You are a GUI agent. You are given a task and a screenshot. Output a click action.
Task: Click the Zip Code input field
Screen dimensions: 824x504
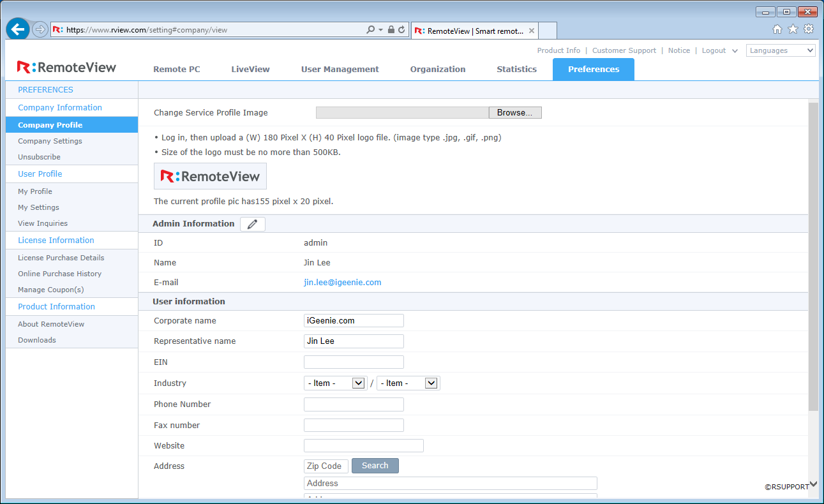326,466
